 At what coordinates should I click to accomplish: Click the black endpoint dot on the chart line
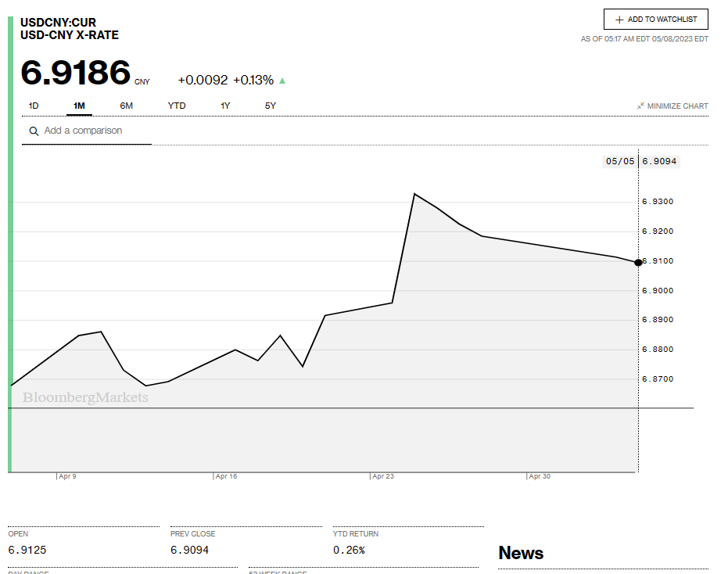[x=639, y=263]
